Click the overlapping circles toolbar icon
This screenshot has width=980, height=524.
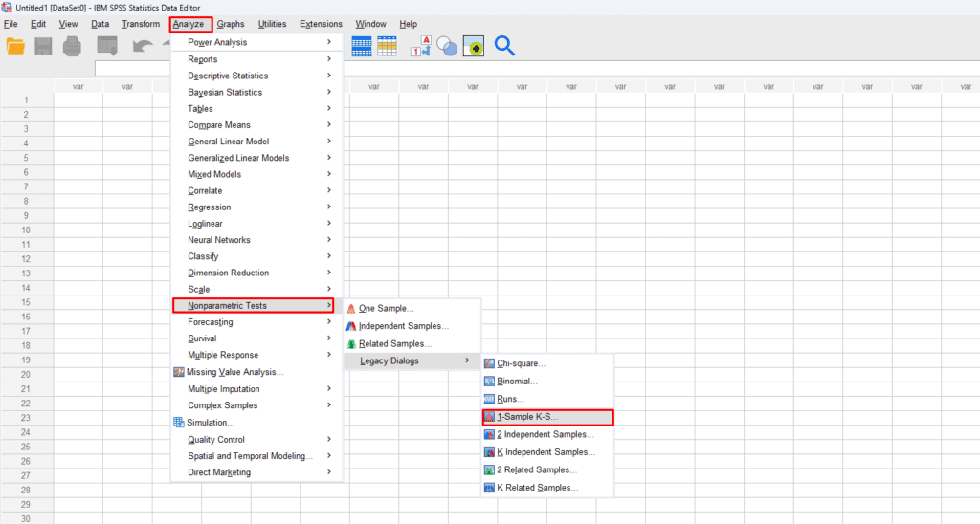tap(447, 46)
